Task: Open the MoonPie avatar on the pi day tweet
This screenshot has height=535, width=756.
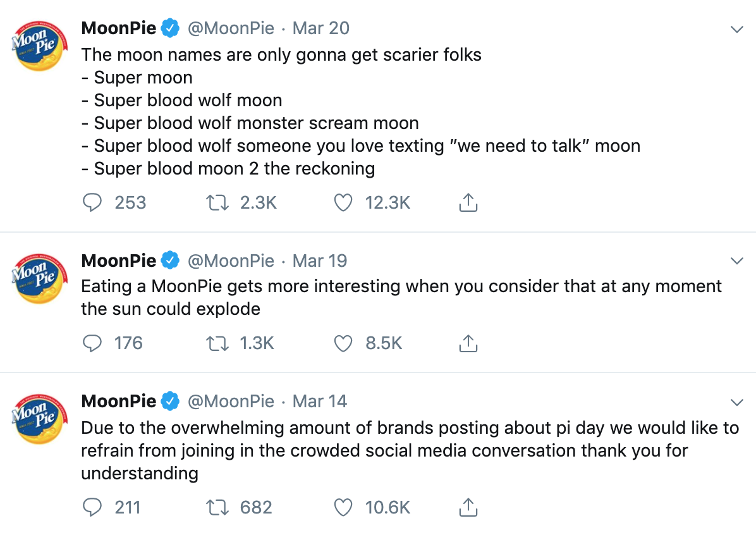Action: 40,419
